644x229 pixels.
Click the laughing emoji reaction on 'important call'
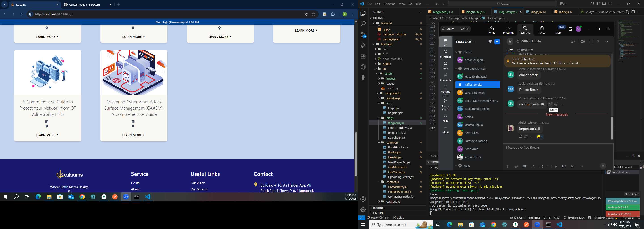pos(540,137)
